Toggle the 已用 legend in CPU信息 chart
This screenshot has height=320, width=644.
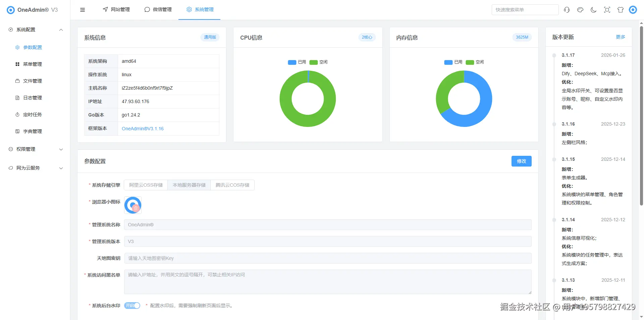pos(297,62)
